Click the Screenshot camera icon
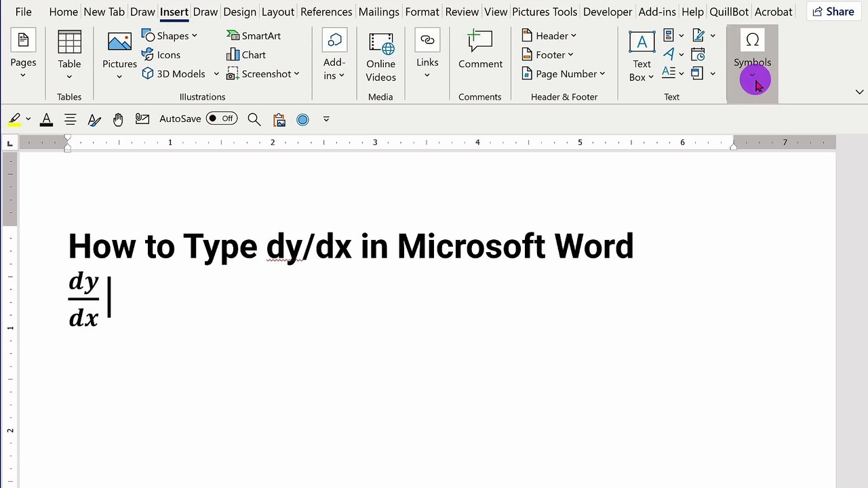 233,74
